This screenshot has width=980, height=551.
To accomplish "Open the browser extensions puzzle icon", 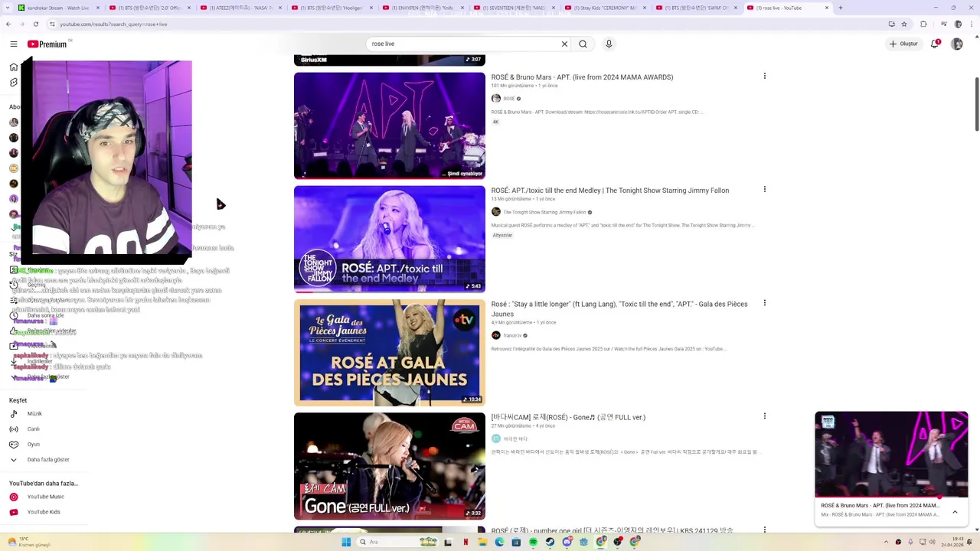I will (923, 24).
